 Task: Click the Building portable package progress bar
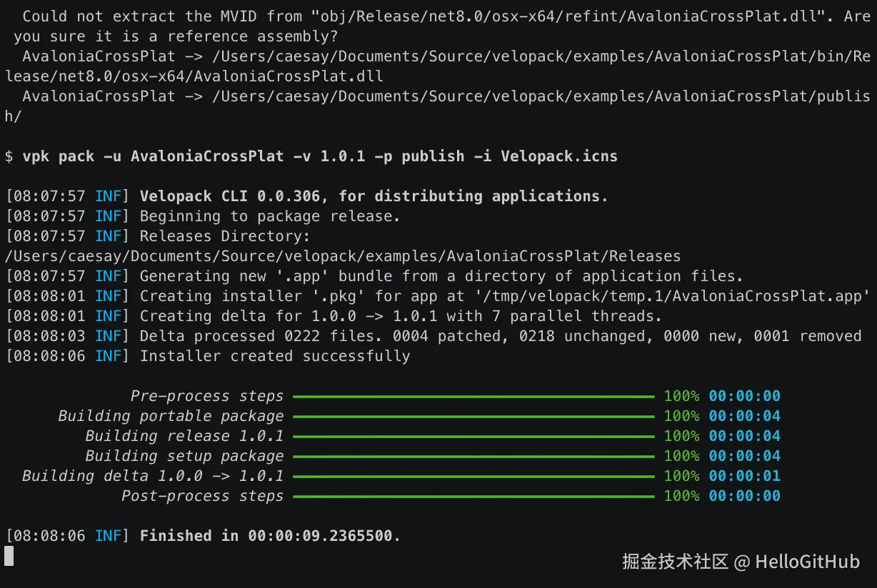pos(473,416)
